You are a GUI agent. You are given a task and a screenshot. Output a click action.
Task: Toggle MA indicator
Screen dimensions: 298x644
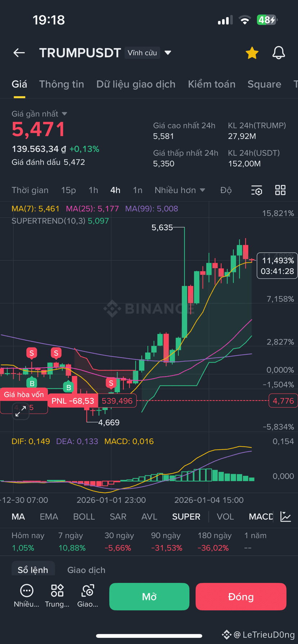[x=18, y=517]
